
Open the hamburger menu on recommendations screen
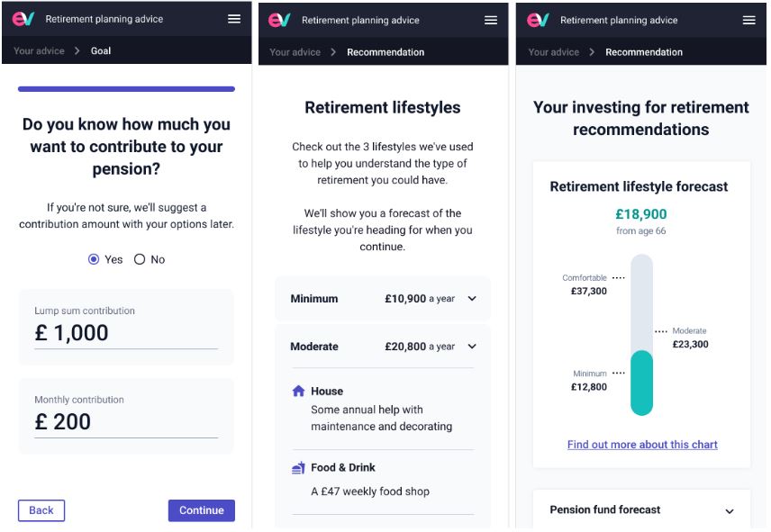click(748, 20)
